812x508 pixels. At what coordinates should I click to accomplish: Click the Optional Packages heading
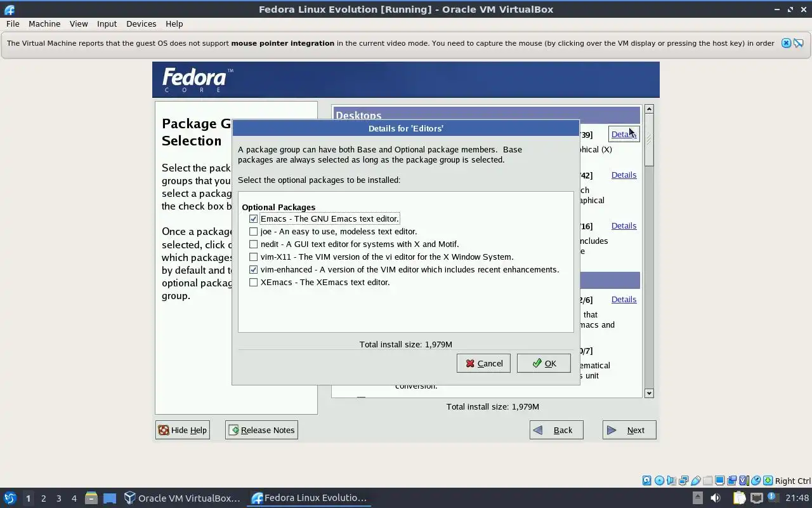click(278, 207)
